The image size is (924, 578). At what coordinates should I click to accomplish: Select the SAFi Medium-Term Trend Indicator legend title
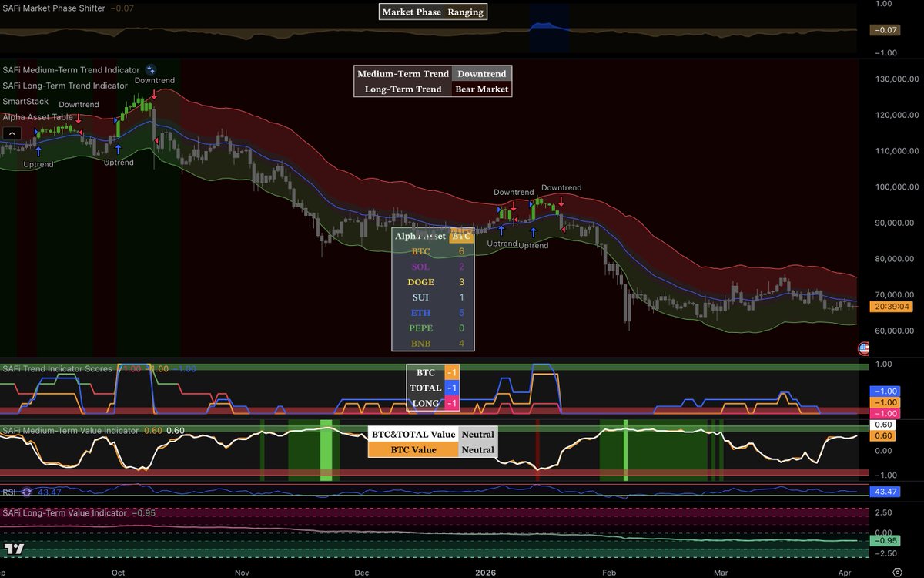coord(71,70)
